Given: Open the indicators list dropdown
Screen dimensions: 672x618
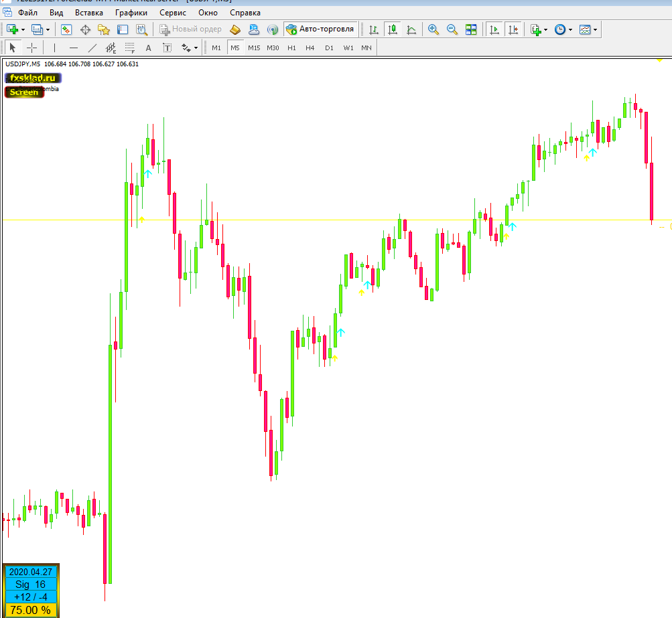Looking at the screenshot, I should (x=539, y=29).
